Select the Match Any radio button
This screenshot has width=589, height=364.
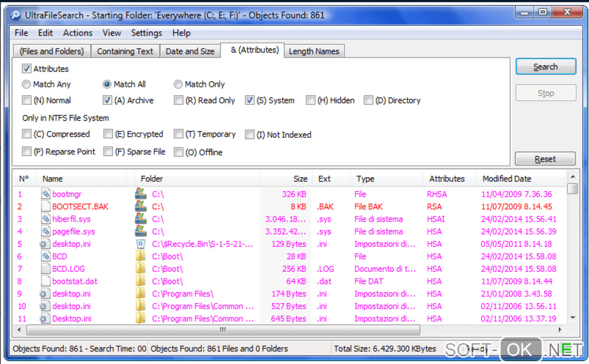[27, 84]
